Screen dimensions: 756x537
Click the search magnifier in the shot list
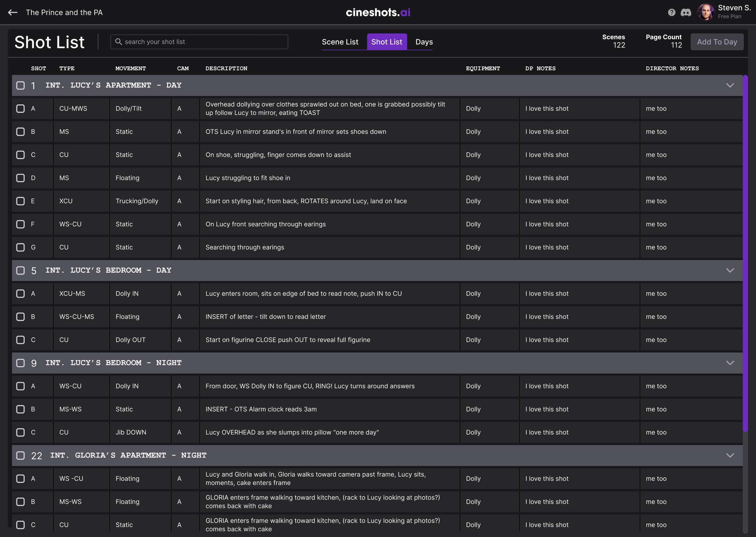[119, 42]
